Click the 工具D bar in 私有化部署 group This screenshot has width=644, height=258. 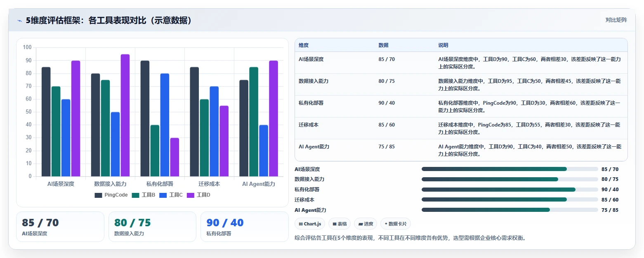pyautogui.click(x=175, y=157)
